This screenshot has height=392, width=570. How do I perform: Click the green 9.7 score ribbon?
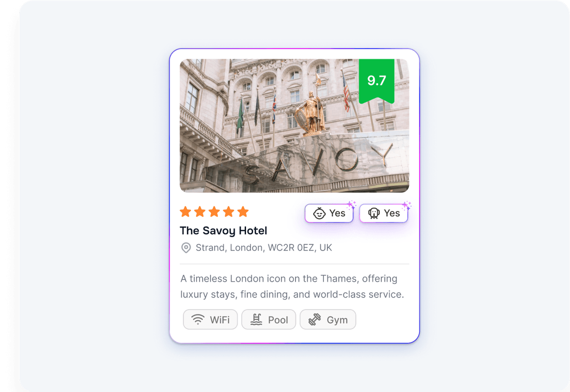point(377,80)
